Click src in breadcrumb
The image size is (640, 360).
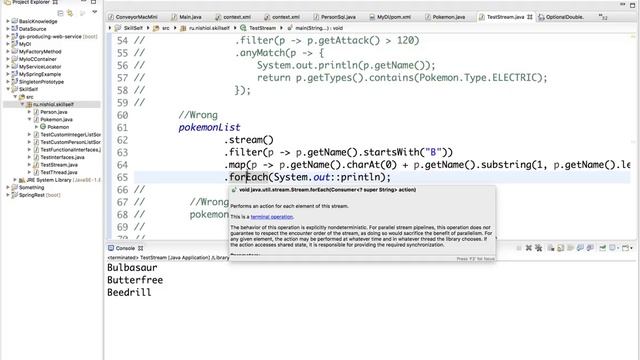click(166, 28)
